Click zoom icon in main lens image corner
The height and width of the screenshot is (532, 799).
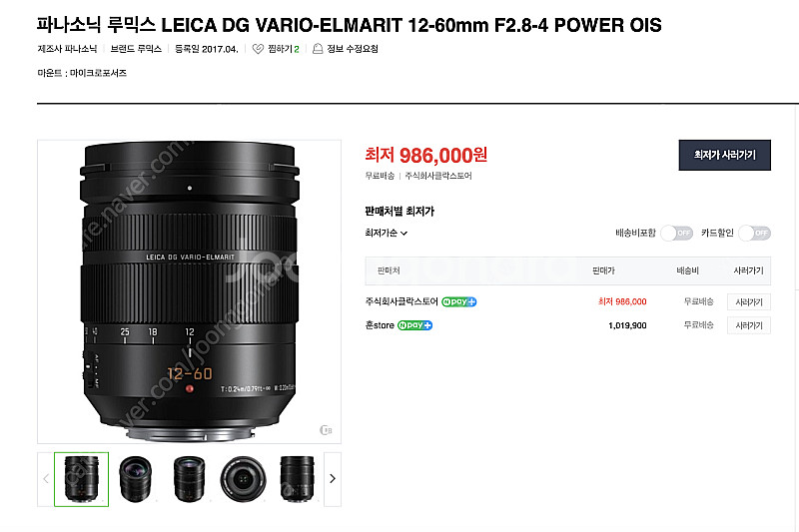[x=326, y=430]
